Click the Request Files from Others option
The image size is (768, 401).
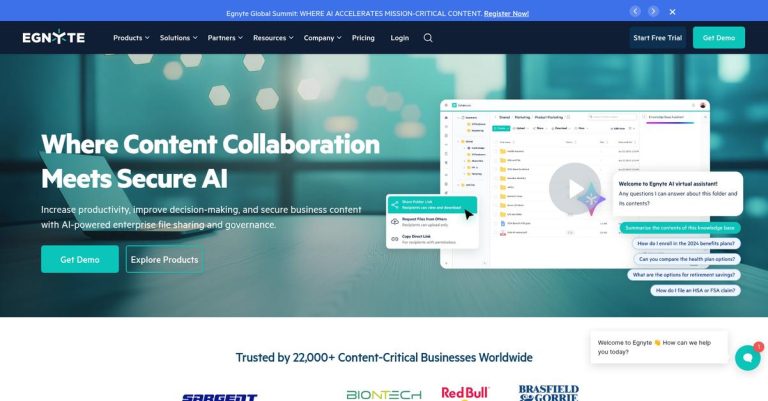coord(432,222)
